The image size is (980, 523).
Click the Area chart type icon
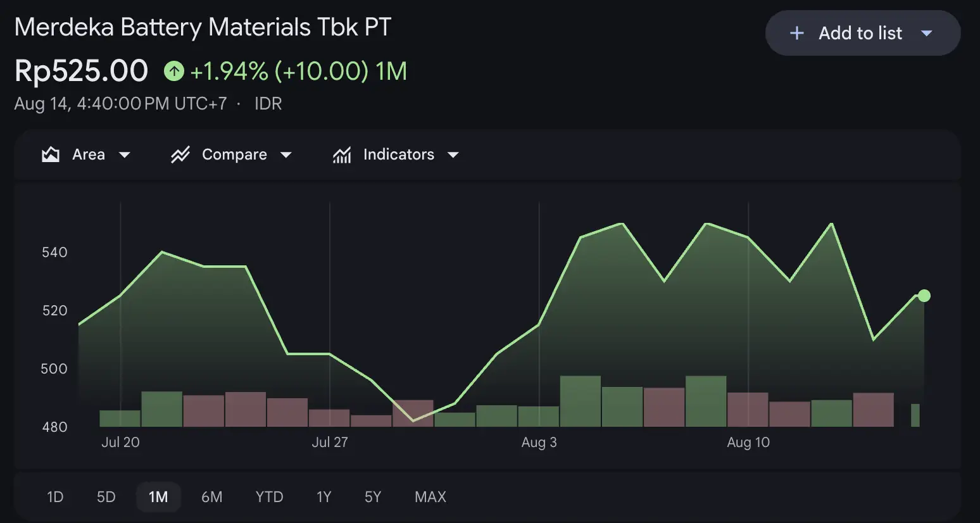click(51, 154)
